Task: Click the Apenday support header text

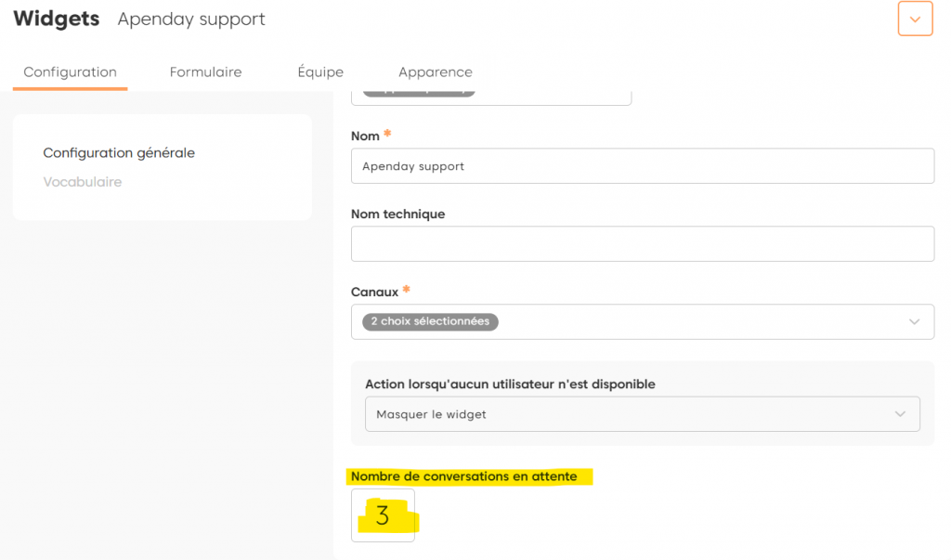Action: [x=191, y=20]
